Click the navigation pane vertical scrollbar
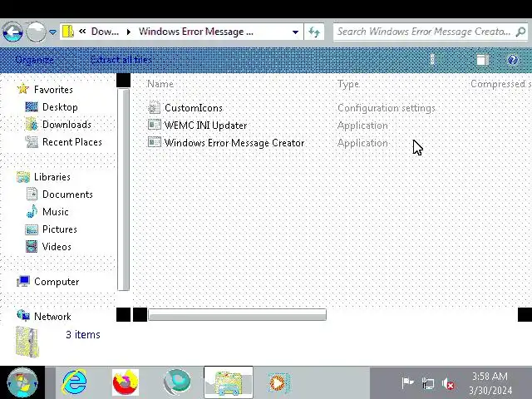This screenshot has width=532, height=399. (x=124, y=190)
